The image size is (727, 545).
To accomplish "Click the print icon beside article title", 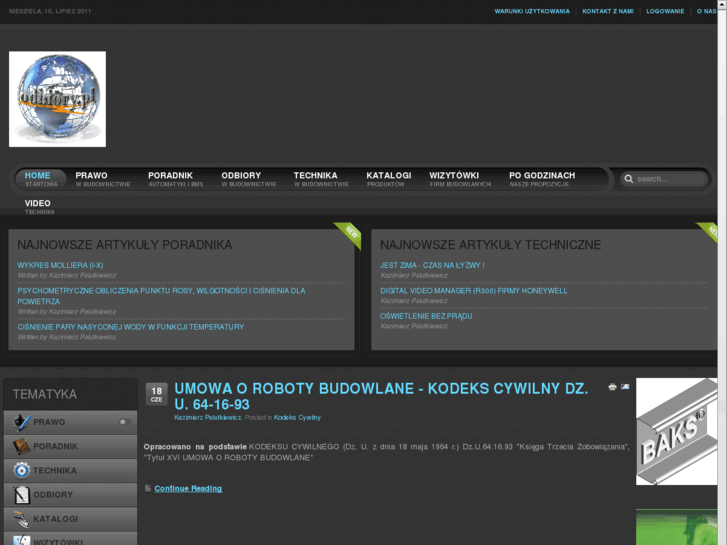I will click(x=612, y=387).
